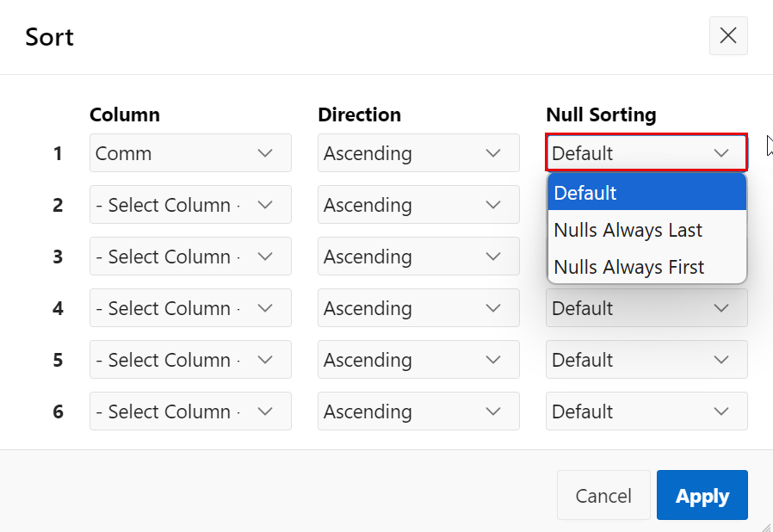Choose Nulls Always First option
The width and height of the screenshot is (773, 532).
pos(646,267)
